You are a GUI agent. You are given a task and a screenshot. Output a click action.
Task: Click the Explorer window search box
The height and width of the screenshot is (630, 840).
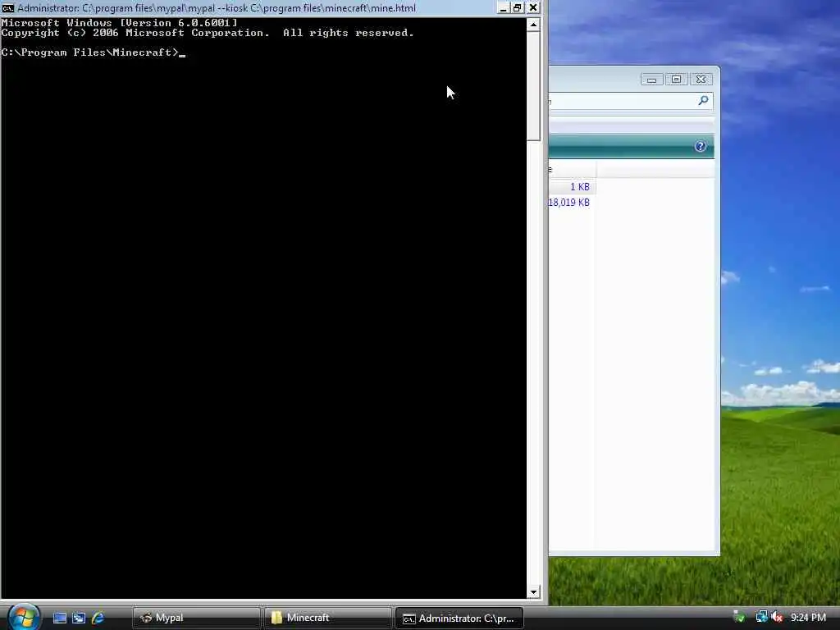(630, 101)
